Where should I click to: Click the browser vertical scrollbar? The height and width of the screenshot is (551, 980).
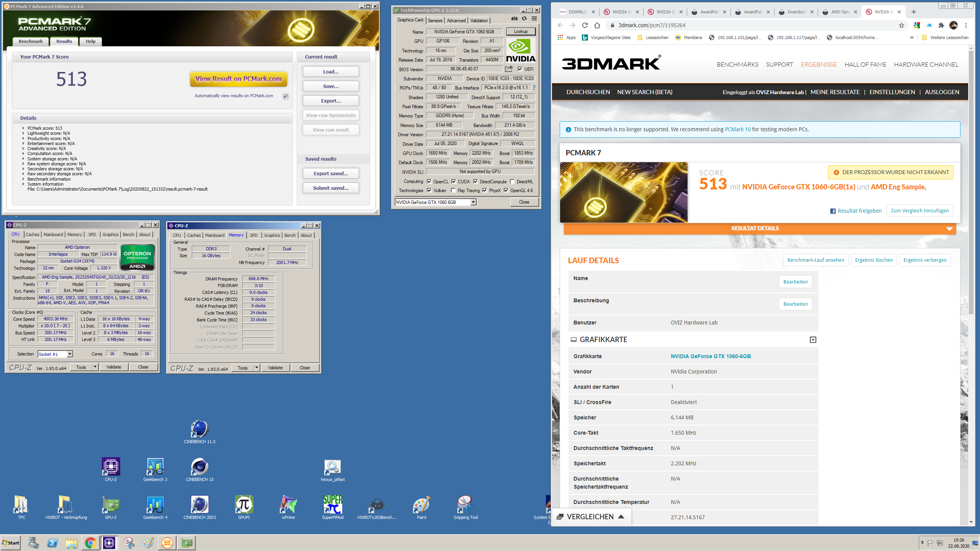[x=971, y=182]
